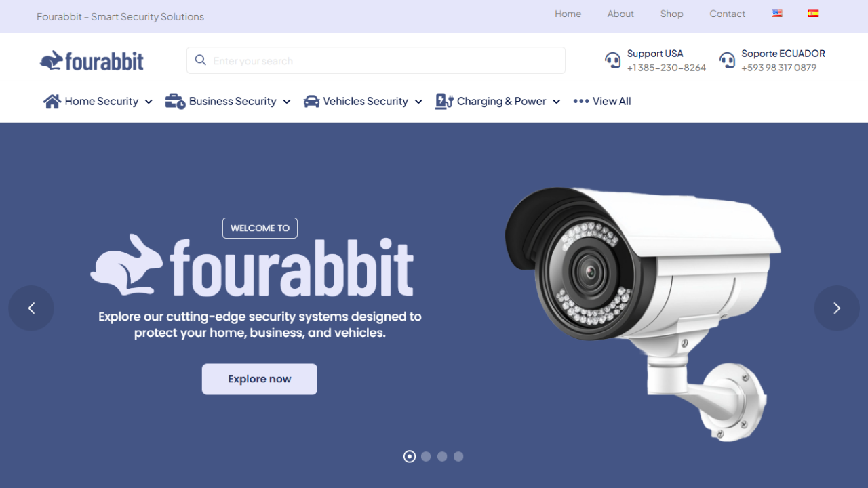This screenshot has width=868, height=488.
Task: Go to next slide with the right arrow
Action: click(x=837, y=308)
